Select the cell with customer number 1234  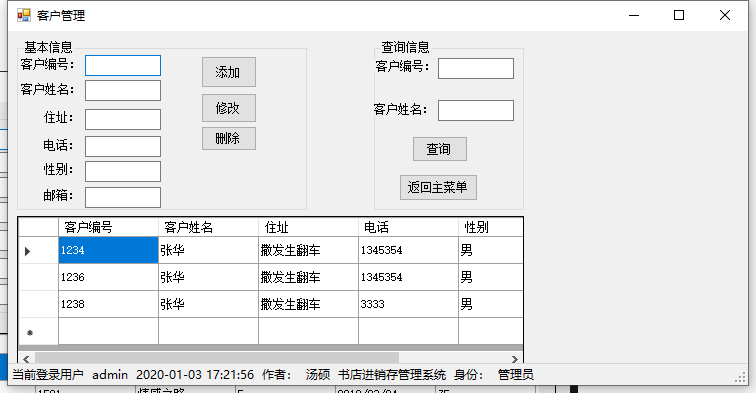(x=108, y=250)
